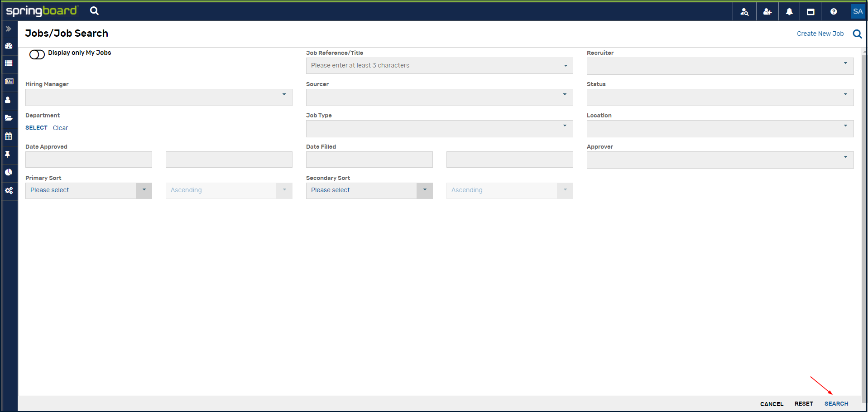Open the Approver dropdown

[720, 160]
